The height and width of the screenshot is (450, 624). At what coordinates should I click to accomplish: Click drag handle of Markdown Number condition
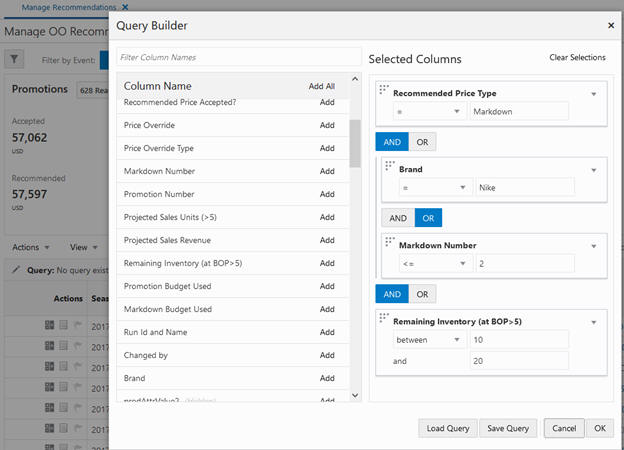pos(390,242)
